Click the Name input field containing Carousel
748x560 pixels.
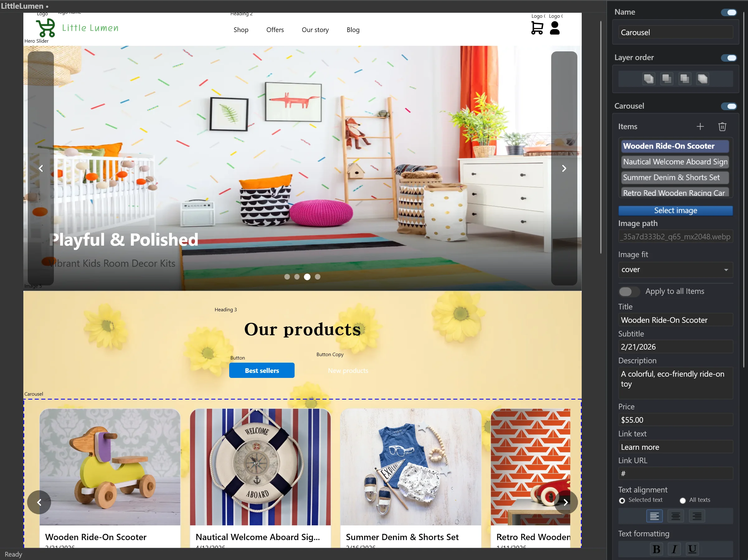(675, 32)
